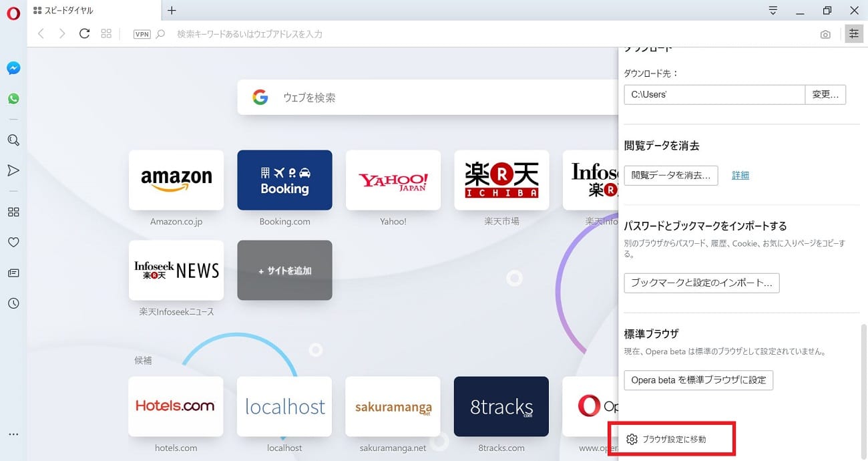This screenshot has width=868, height=461.
Task: Toggle the VPN badge in address bar
Action: tap(142, 34)
